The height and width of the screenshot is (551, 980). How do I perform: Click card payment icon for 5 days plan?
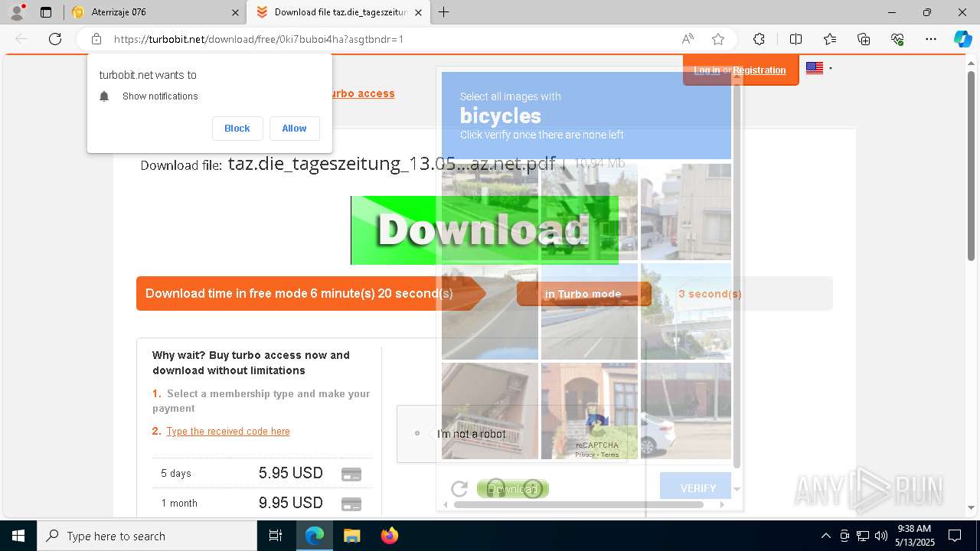(x=351, y=474)
